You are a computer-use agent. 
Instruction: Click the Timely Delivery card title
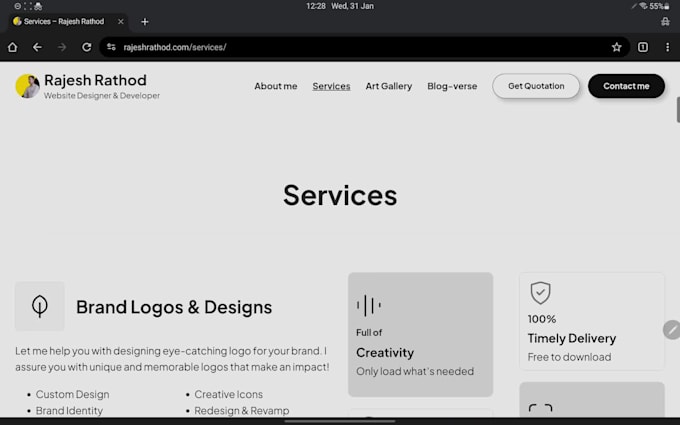point(572,338)
